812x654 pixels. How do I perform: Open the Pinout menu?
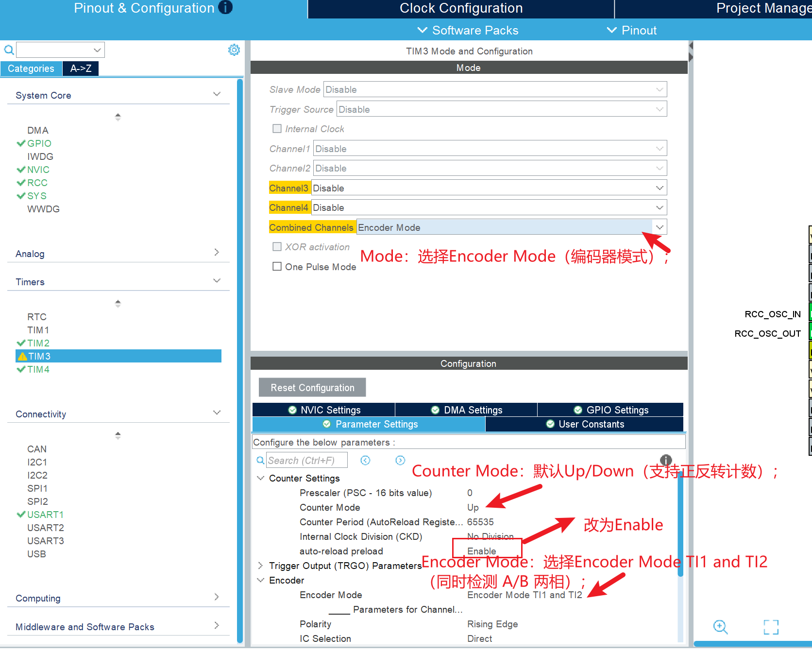coord(632,30)
